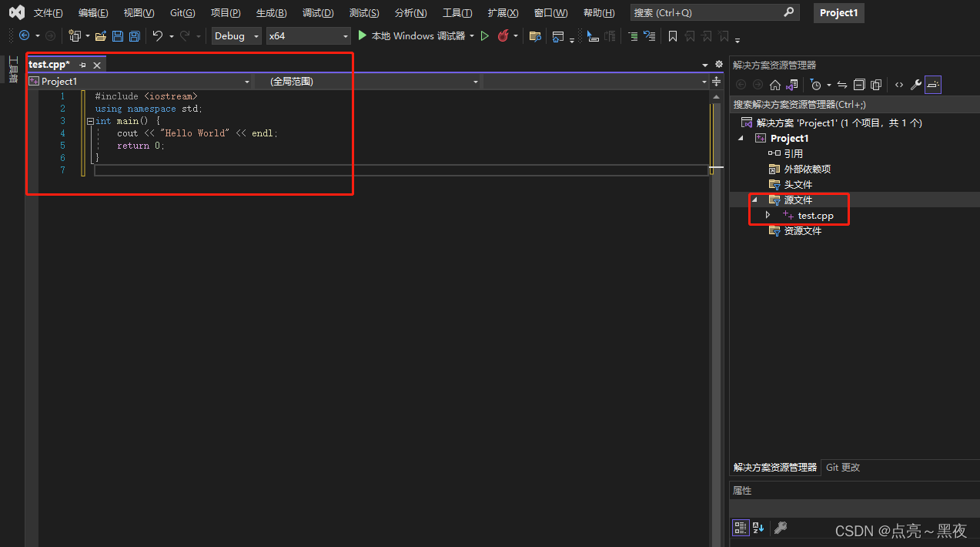Open properties with the wrench icon

(916, 85)
